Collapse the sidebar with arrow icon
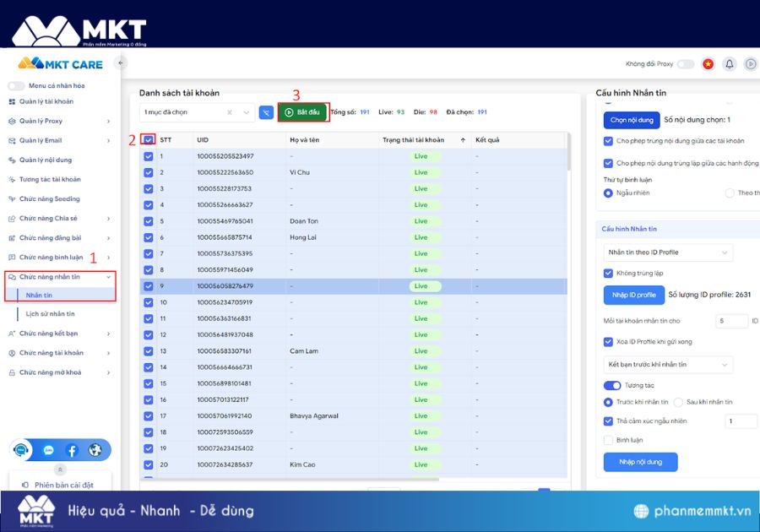 120,63
